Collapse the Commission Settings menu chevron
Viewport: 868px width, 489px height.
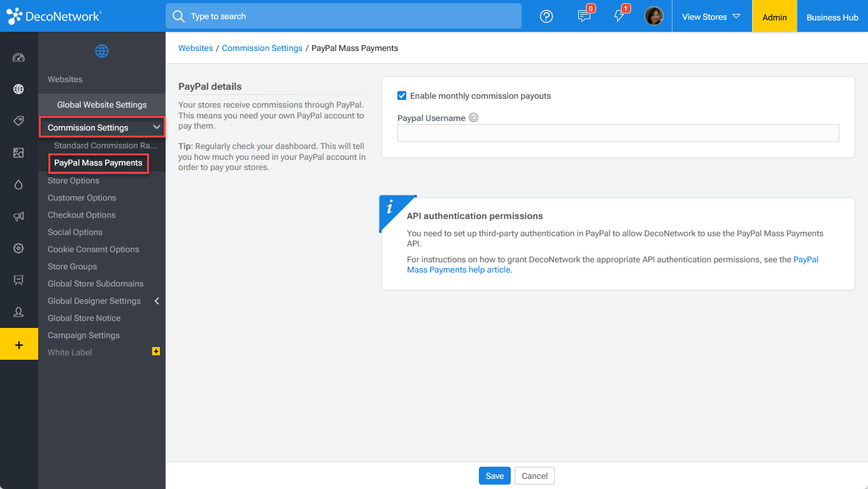coord(156,127)
